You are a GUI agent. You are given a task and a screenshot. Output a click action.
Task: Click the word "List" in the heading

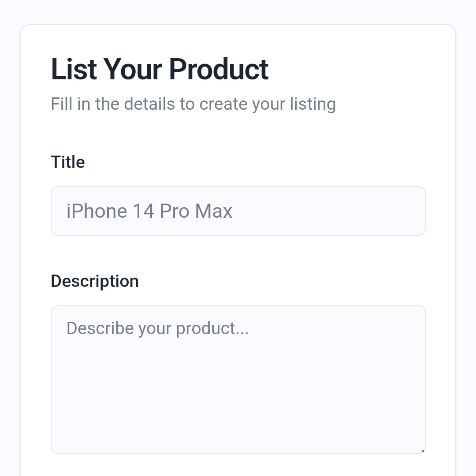coord(74,70)
